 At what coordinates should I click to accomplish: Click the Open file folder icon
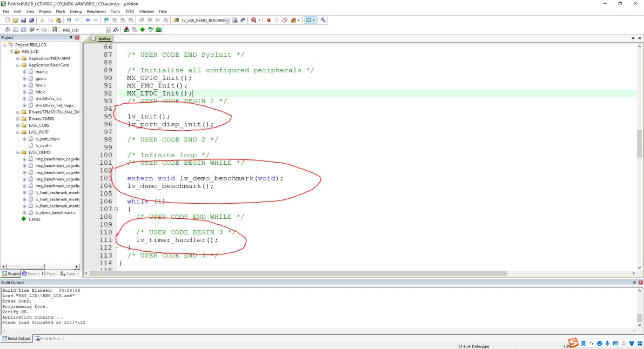coord(16,20)
